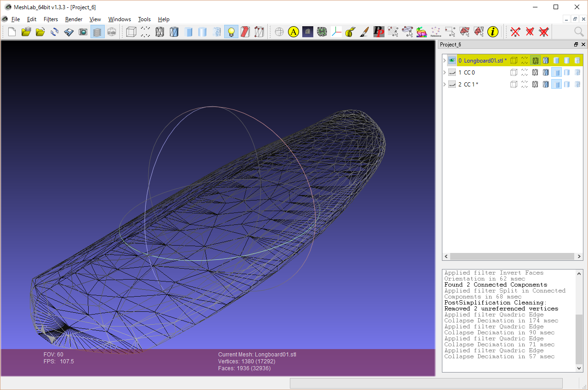This screenshot has width=588, height=390.
Task: Click the Snapshot camera icon
Action: click(x=83, y=32)
